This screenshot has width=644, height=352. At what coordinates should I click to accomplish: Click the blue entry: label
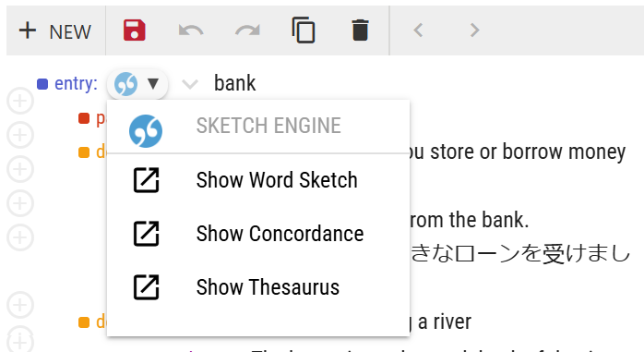[x=76, y=84]
